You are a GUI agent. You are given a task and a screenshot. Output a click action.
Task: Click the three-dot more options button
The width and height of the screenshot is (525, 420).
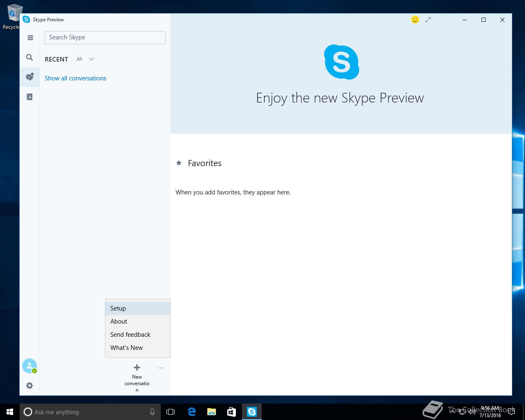[x=161, y=368]
